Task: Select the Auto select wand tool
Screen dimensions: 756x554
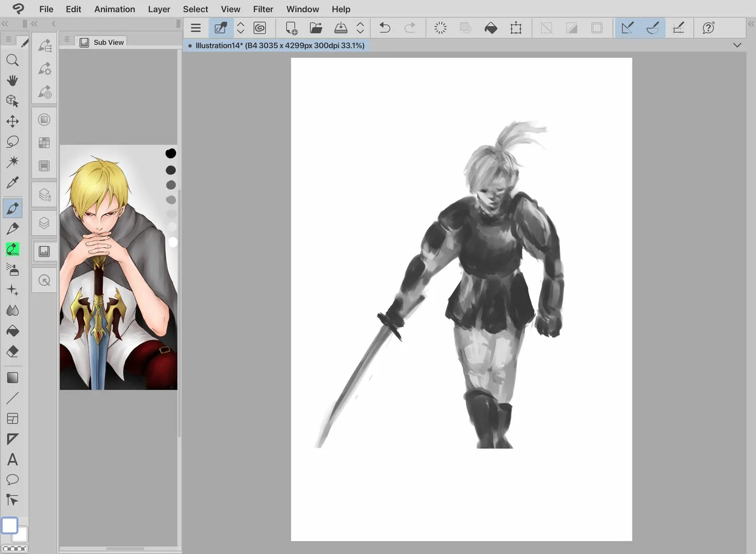Action: [x=12, y=162]
